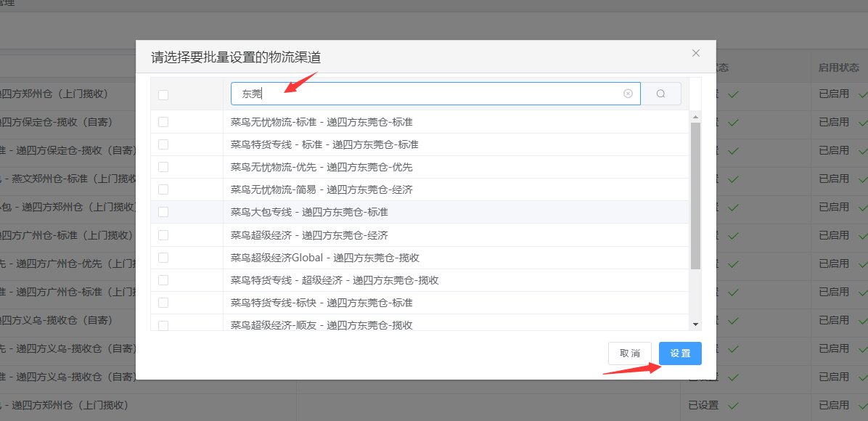Click background row 四方义乌-揽收仓（自寄）

coord(57,320)
